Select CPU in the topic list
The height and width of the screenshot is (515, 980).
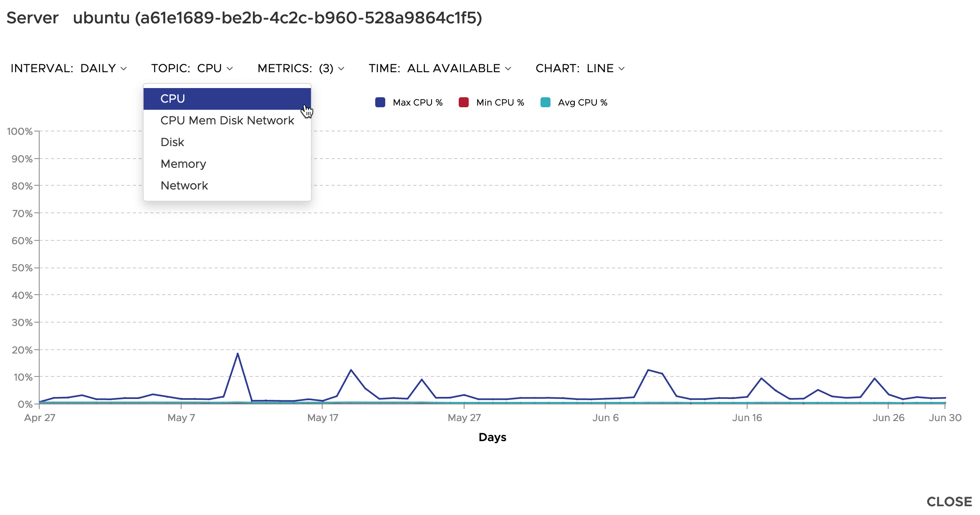(x=227, y=98)
